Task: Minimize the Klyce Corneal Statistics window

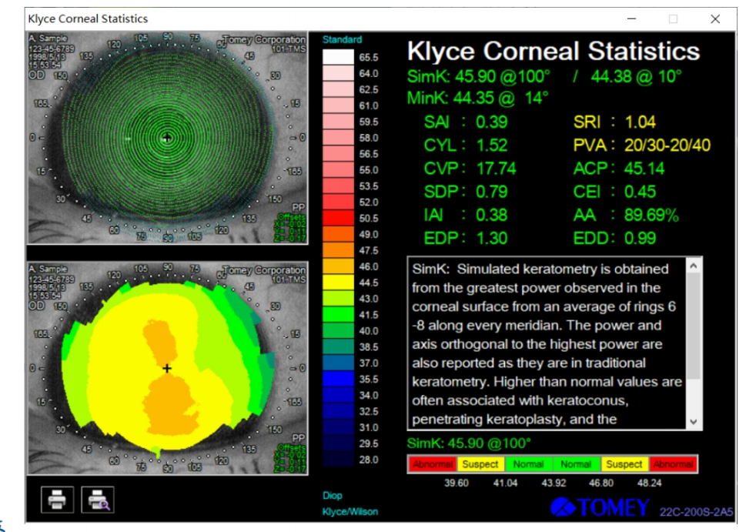Action: tap(631, 18)
